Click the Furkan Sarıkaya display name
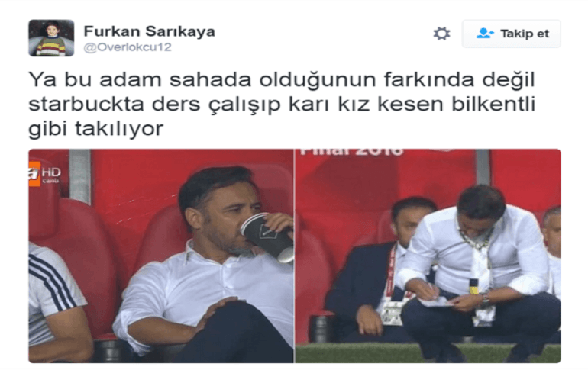The height and width of the screenshot is (370, 588). pos(149,31)
